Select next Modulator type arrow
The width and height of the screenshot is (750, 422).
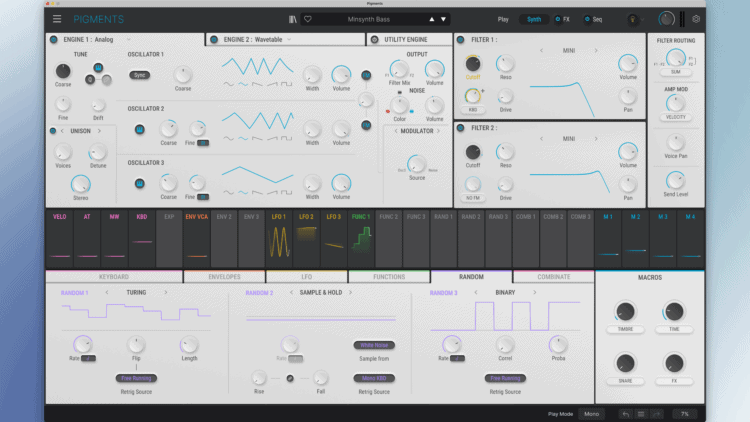coord(438,131)
